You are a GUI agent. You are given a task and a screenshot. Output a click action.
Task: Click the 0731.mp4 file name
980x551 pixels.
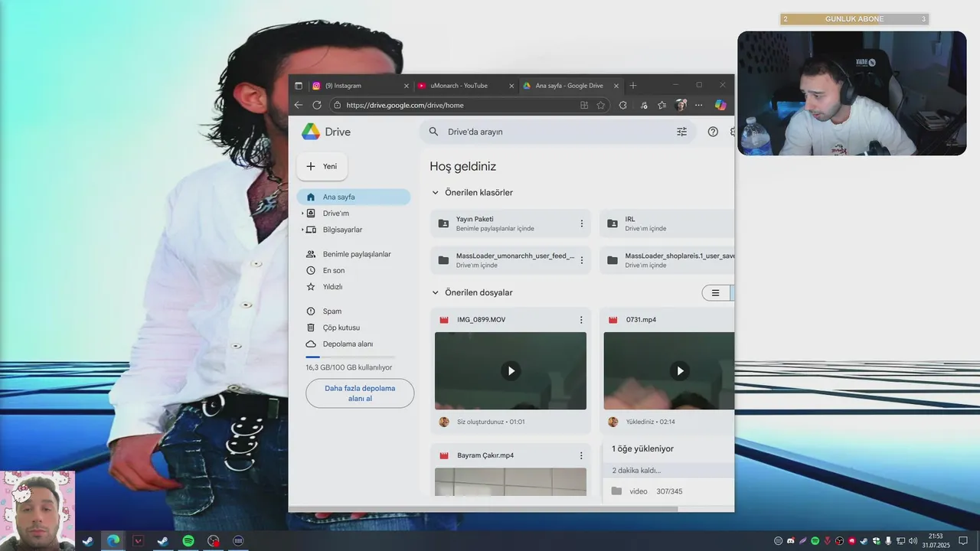pos(641,320)
